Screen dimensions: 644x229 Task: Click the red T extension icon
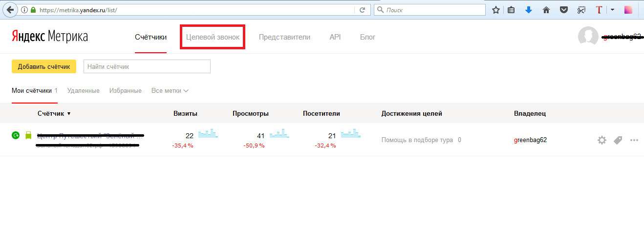(599, 10)
